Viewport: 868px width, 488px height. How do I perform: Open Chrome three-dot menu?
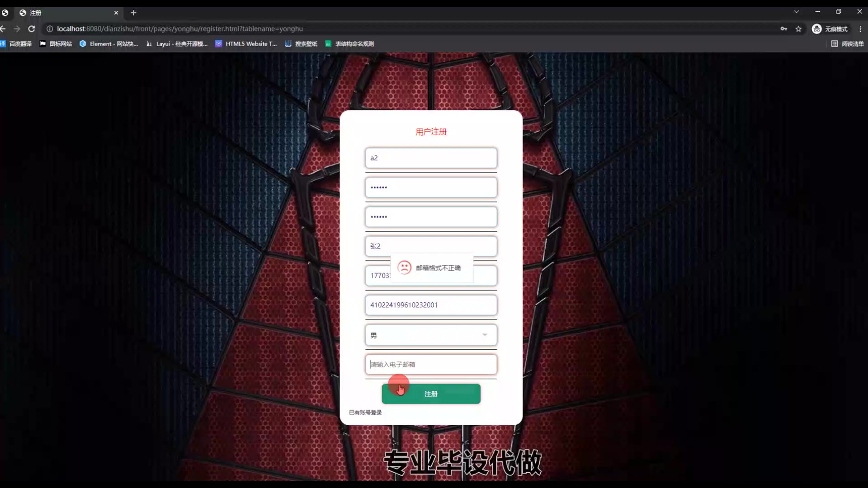coord(860,29)
